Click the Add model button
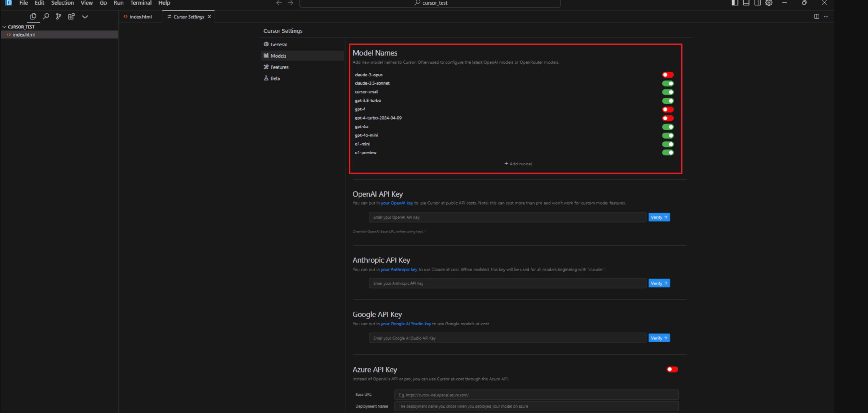Screen dimensions: 868x413 point(518,164)
